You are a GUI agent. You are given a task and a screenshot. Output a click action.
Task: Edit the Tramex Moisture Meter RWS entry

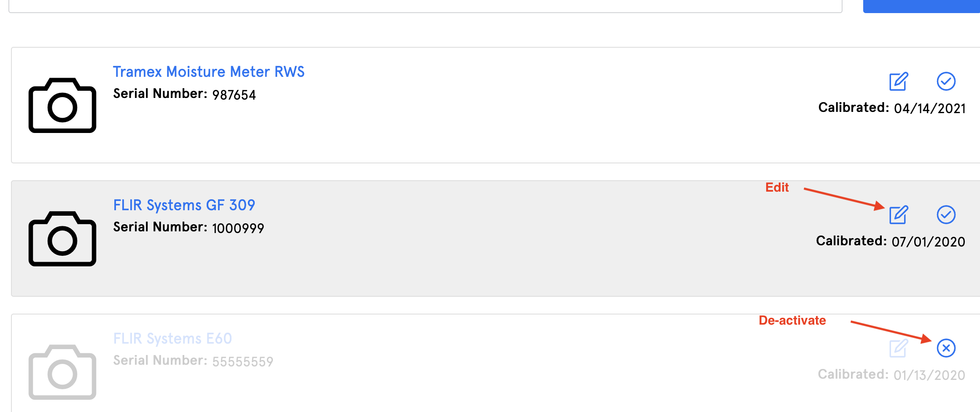[x=898, y=81]
